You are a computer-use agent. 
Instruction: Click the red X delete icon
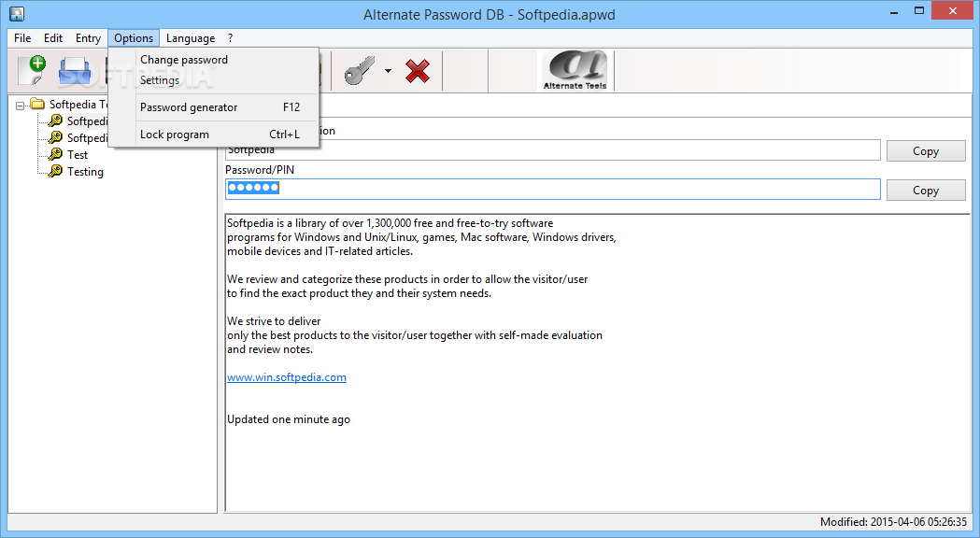point(418,71)
